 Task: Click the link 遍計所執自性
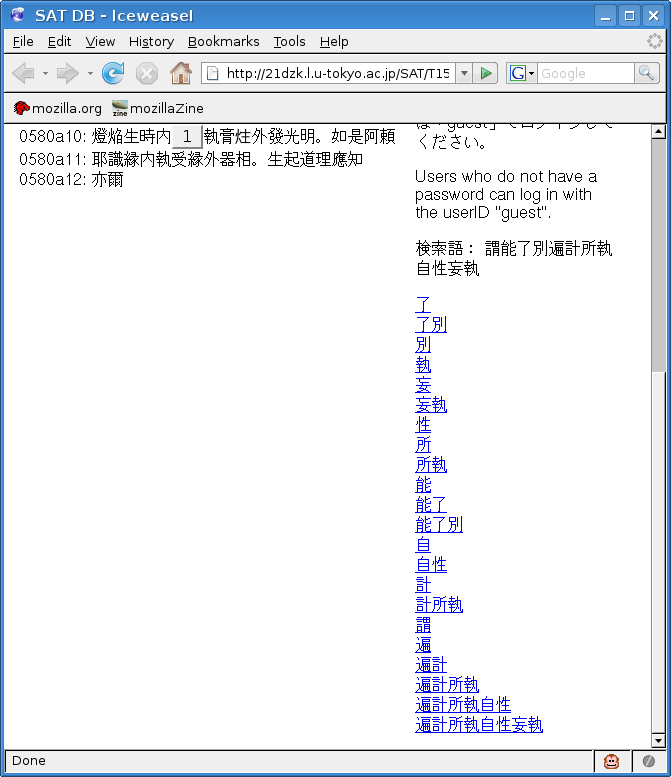[x=463, y=705]
